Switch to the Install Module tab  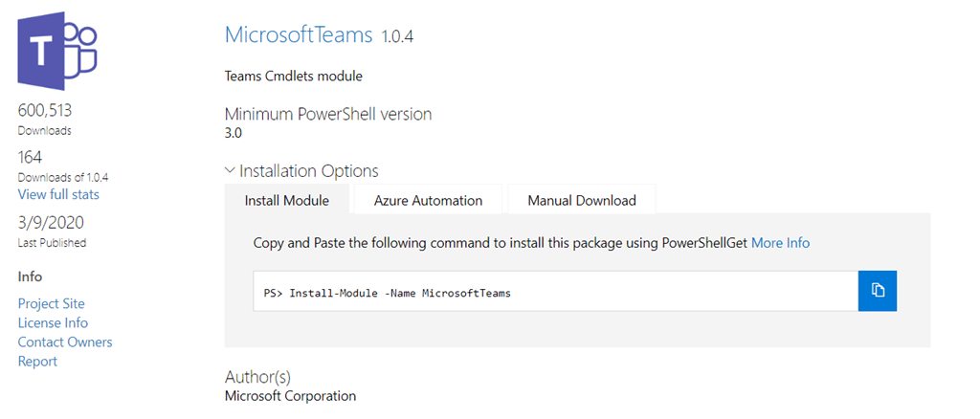pyautogui.click(x=287, y=201)
